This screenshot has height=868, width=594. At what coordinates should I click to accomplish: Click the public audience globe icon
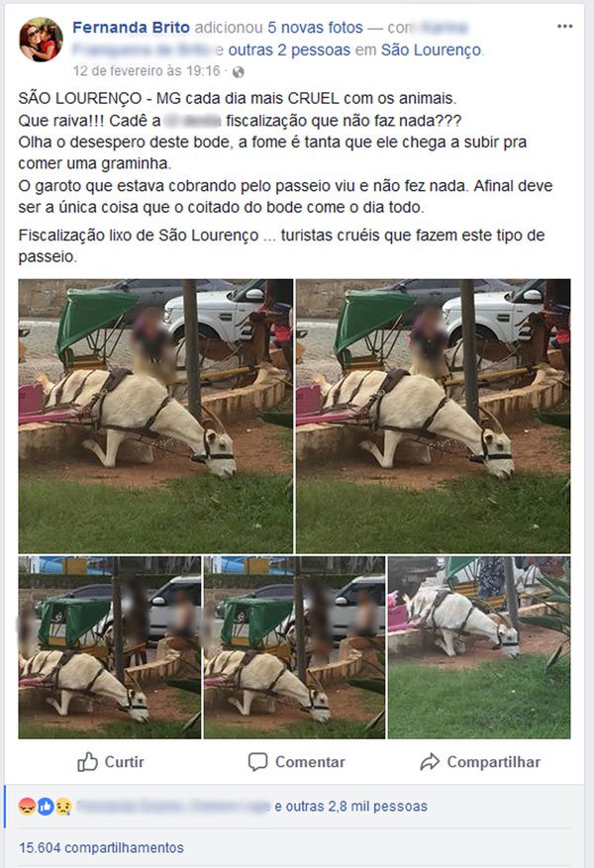click(x=238, y=72)
